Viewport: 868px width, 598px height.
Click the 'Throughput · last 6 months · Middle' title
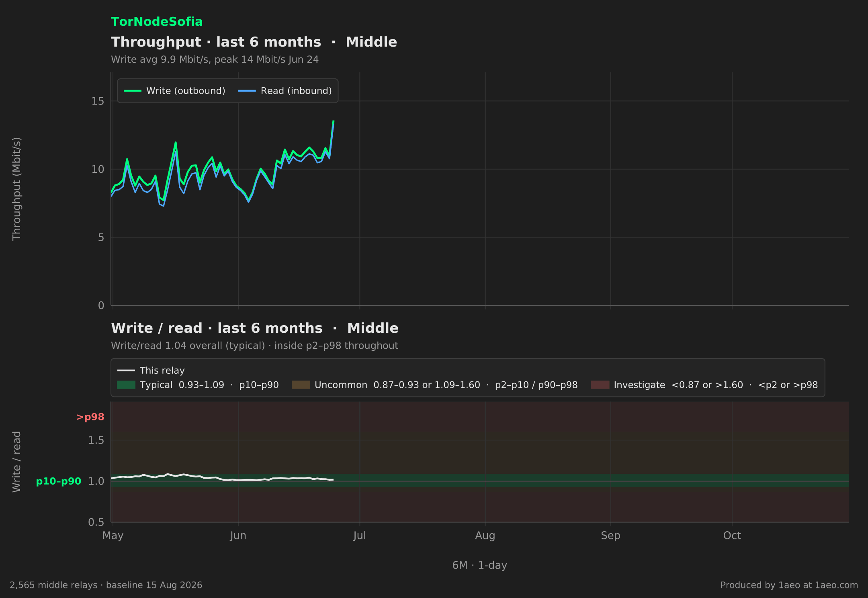[254, 42]
